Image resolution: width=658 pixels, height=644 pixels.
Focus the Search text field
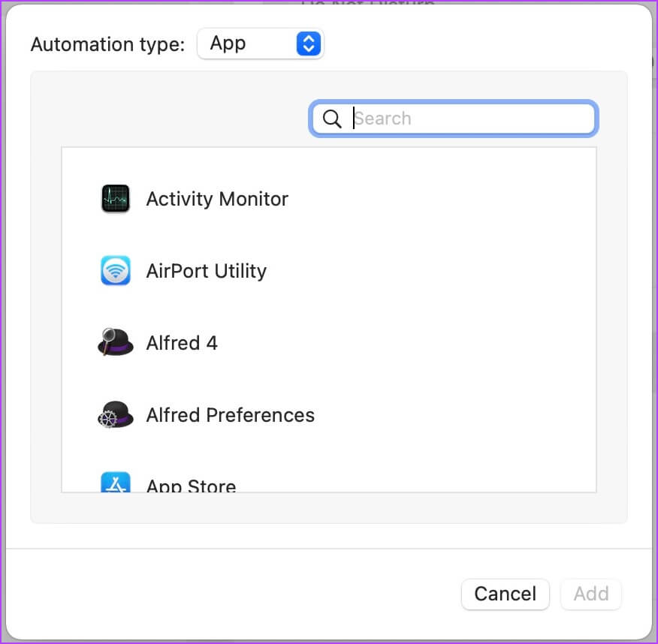(453, 119)
